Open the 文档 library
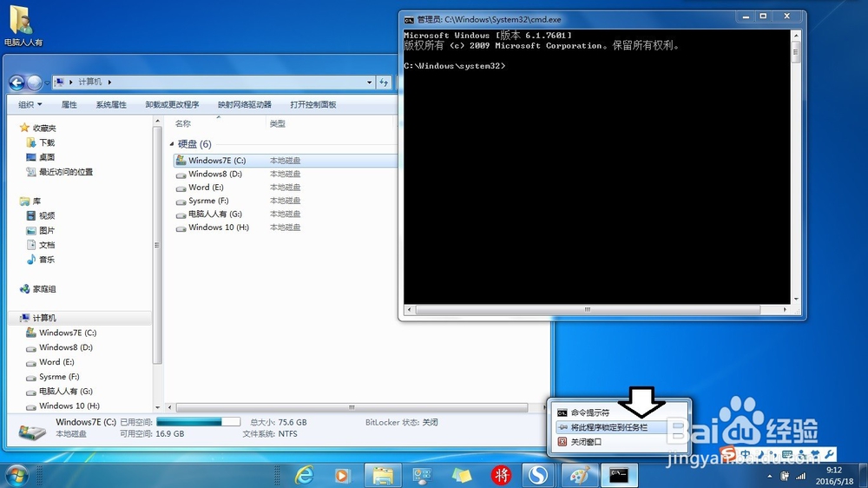The height and width of the screenshot is (488, 868). coord(41,245)
